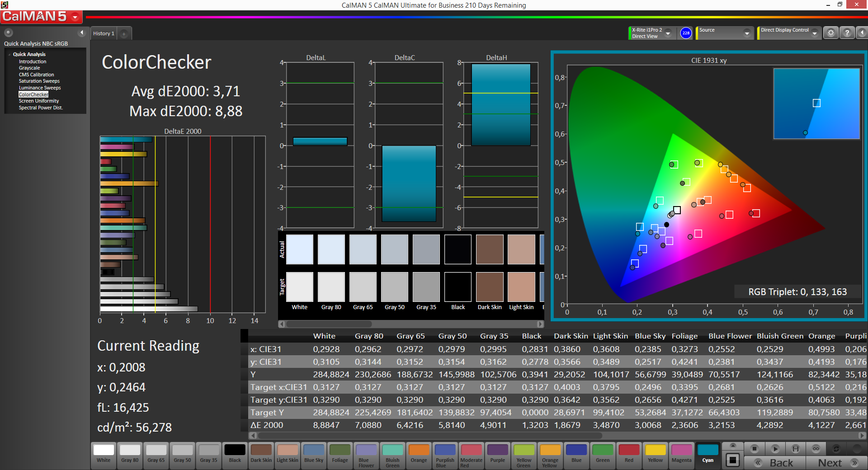Stop the measurement with the stop button
868x470 pixels.
pyautogui.click(x=754, y=449)
